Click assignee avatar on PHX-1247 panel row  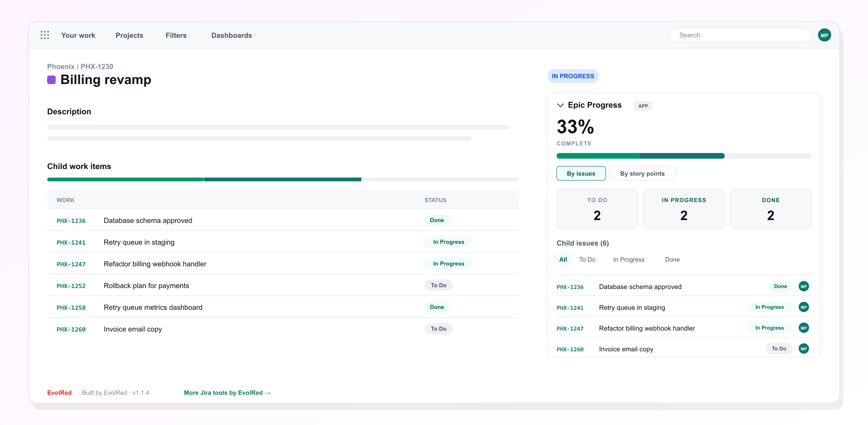[804, 328]
